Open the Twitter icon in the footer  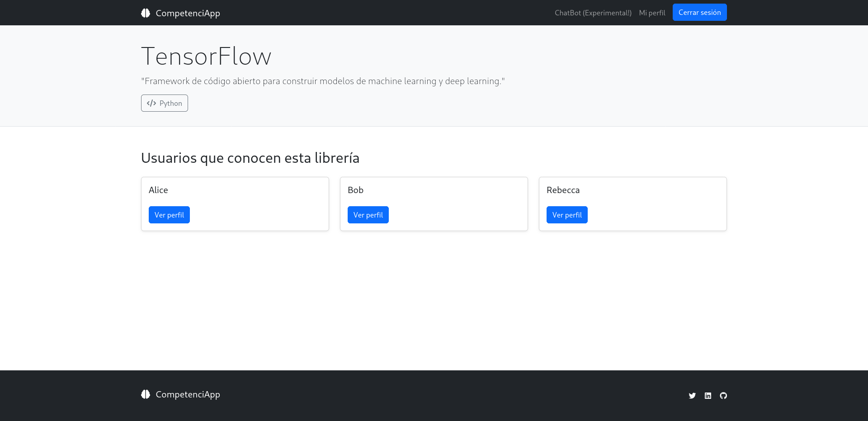(692, 396)
